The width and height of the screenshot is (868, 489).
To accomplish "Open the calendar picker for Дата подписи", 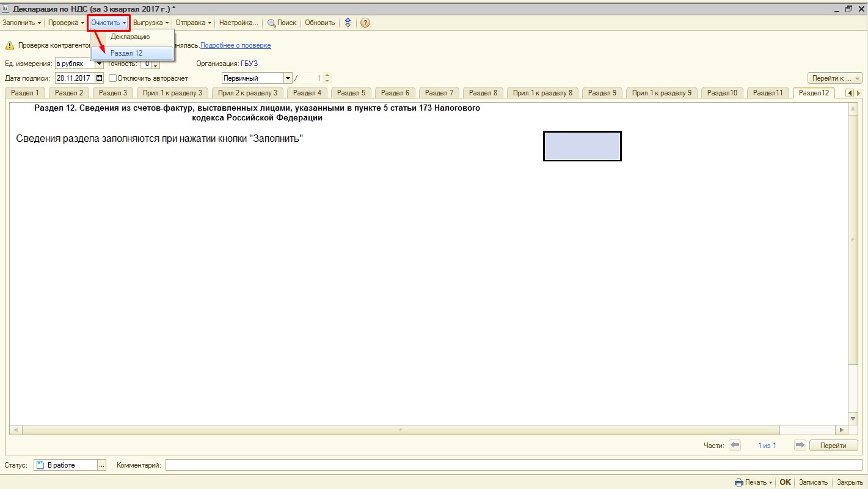I will pyautogui.click(x=100, y=78).
